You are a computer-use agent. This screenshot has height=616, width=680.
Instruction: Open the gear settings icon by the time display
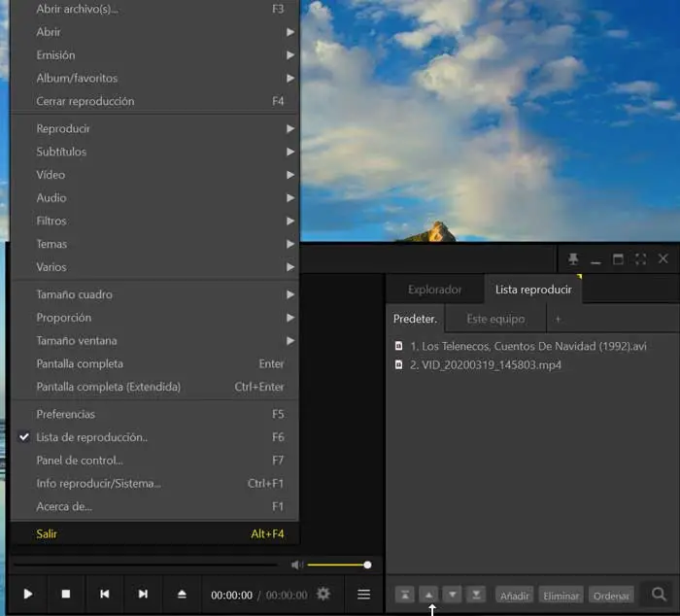(323, 594)
